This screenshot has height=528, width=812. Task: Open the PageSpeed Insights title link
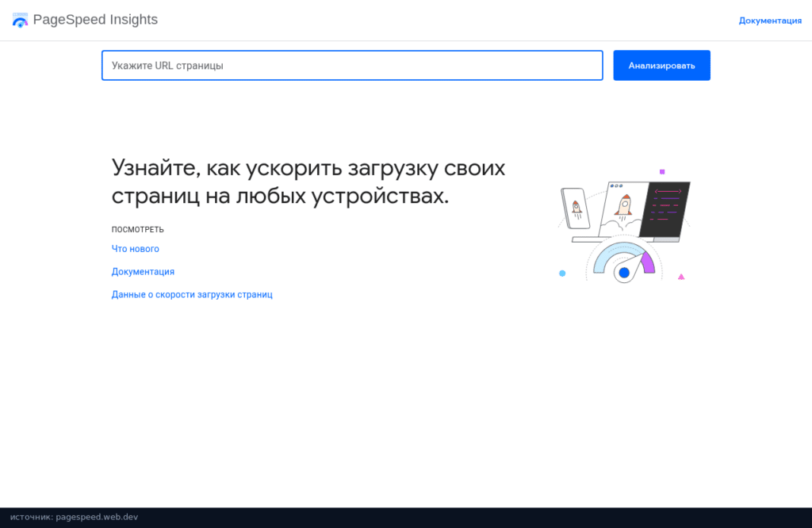(x=95, y=20)
